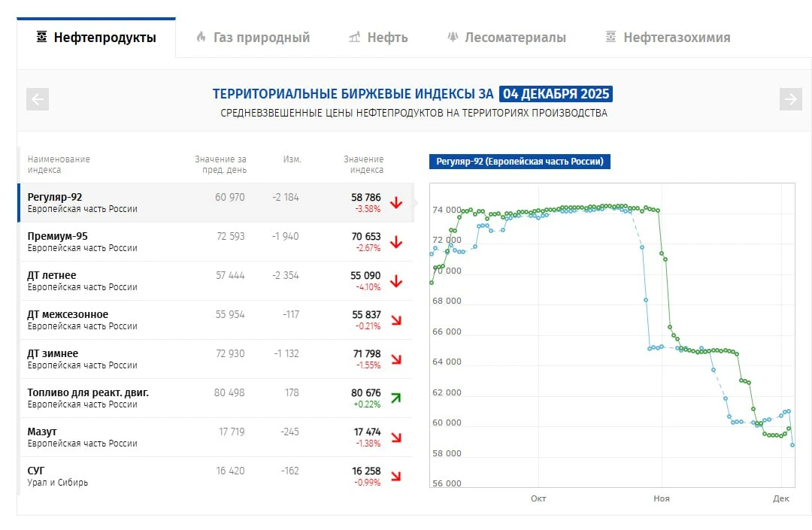Click the red down arrow for Регуляр-92
The height and width of the screenshot is (530, 812).
[x=396, y=203]
